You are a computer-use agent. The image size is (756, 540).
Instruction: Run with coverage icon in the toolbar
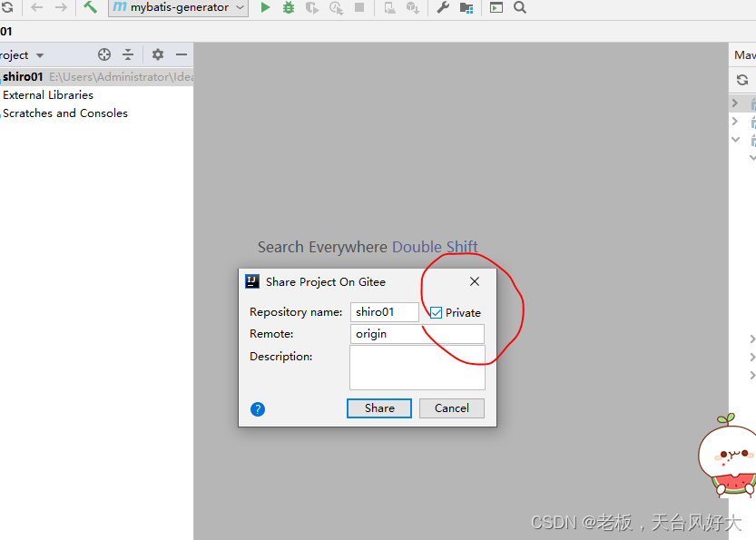click(x=312, y=7)
